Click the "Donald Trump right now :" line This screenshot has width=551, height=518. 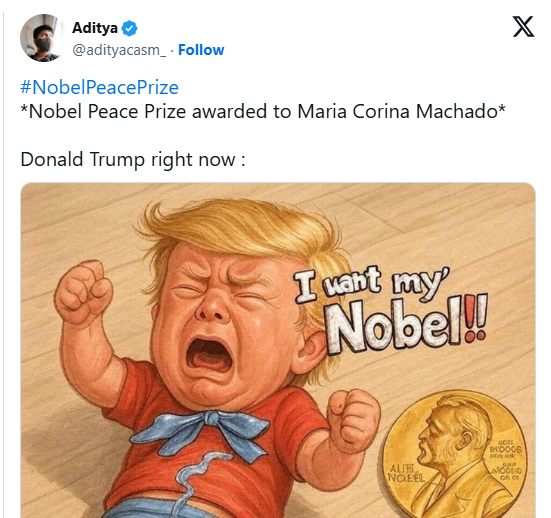click(x=133, y=160)
